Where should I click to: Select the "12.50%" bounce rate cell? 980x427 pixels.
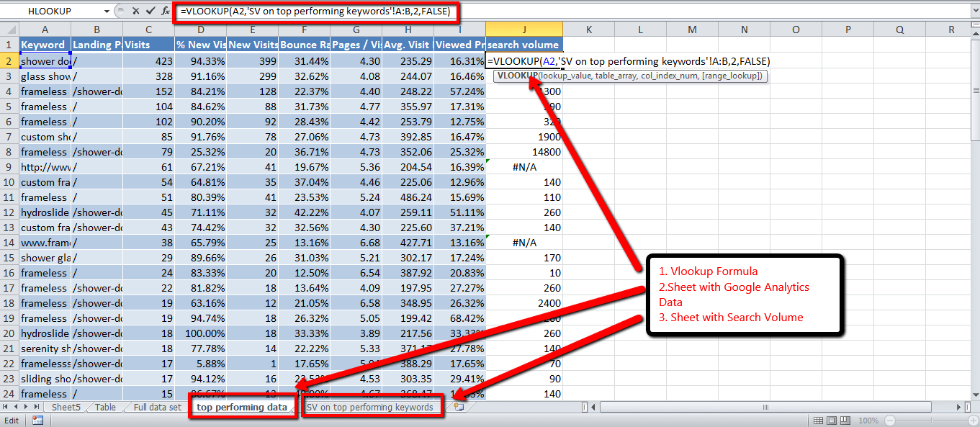tap(304, 273)
